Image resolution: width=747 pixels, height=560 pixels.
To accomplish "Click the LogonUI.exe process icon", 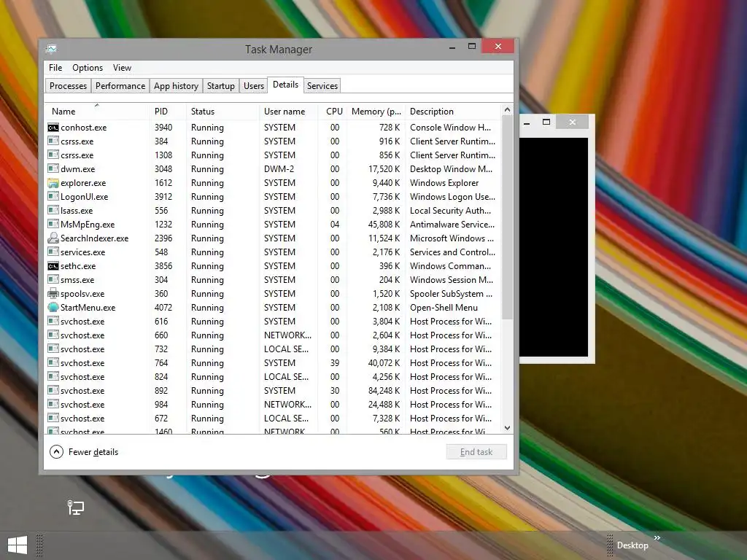I will (x=53, y=197).
